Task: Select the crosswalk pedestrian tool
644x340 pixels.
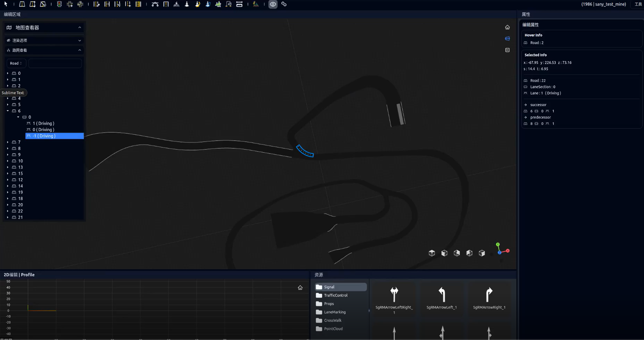Action: [x=176, y=4]
